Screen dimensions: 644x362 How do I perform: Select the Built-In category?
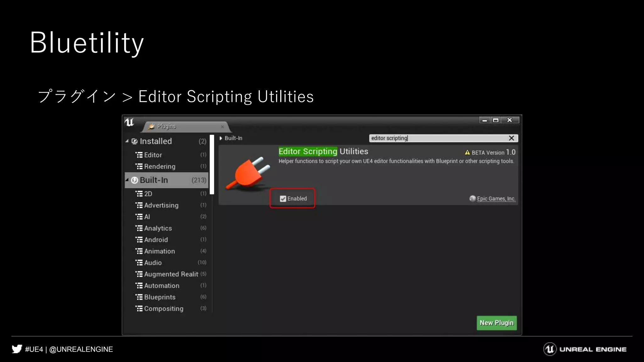pos(167,180)
